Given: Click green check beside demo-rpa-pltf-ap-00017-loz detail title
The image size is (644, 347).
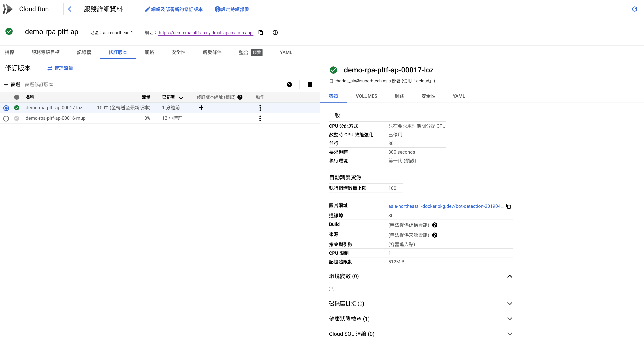Looking at the screenshot, I should (x=333, y=70).
